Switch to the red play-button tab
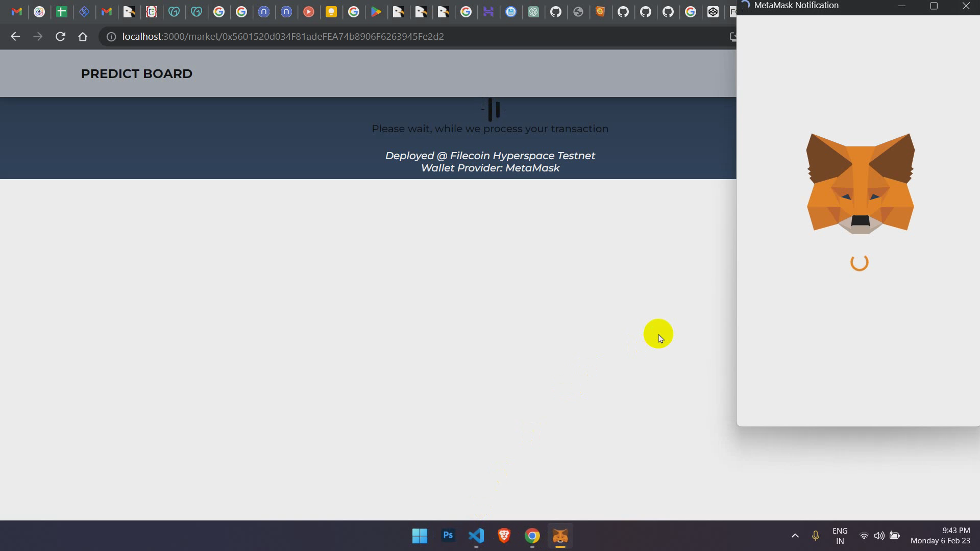The height and width of the screenshot is (551, 980). (309, 12)
